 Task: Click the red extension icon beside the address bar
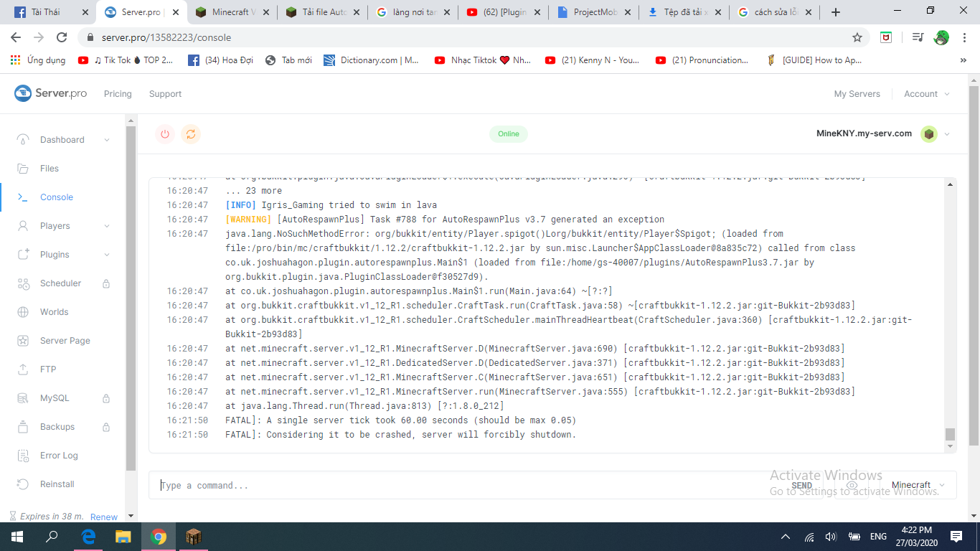pyautogui.click(x=886, y=37)
